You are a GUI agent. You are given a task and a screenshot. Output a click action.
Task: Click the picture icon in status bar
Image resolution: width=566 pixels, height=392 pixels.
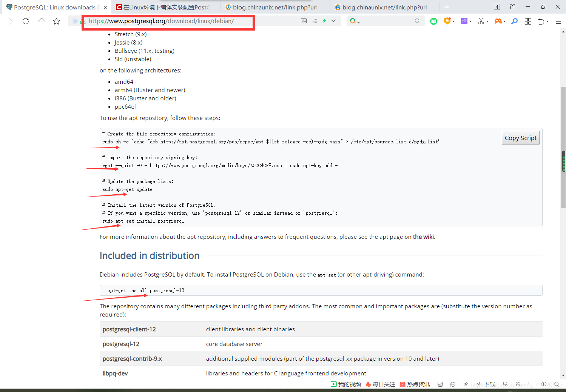[440, 384]
